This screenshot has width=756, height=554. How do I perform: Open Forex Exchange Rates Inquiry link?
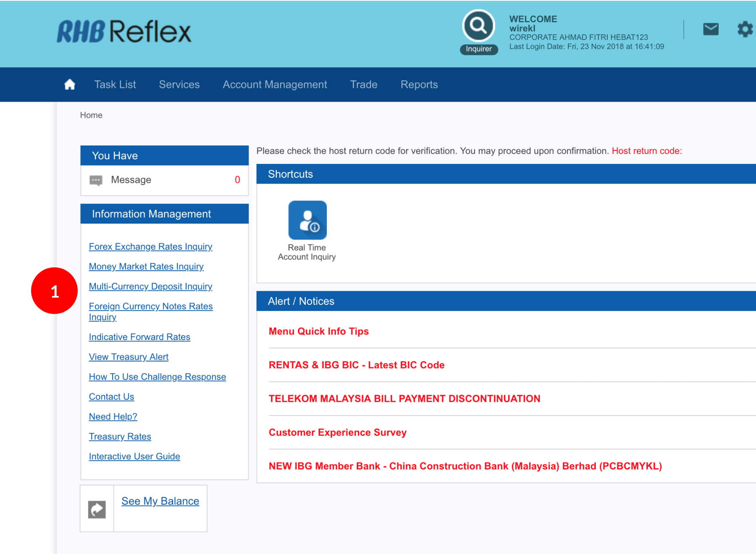[150, 247]
